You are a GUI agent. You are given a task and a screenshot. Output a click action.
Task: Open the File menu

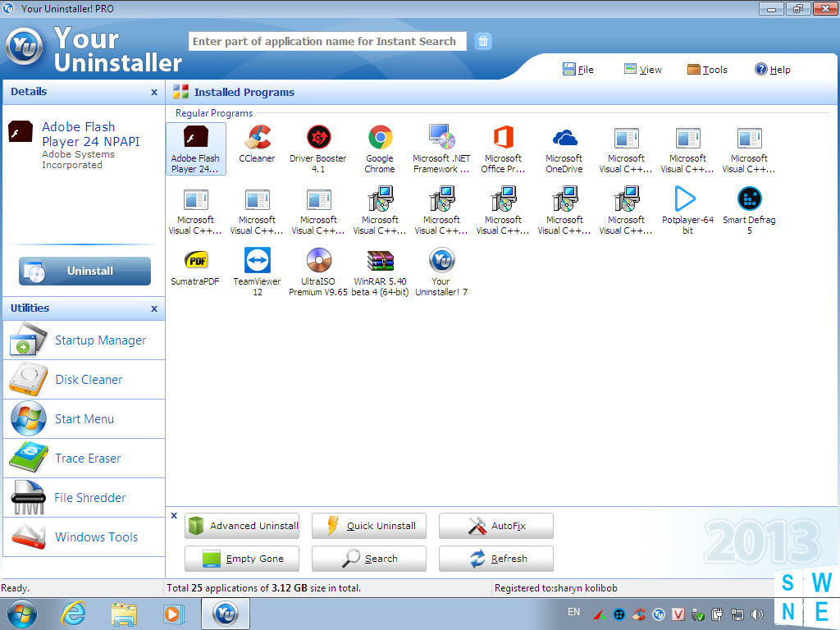(578, 69)
